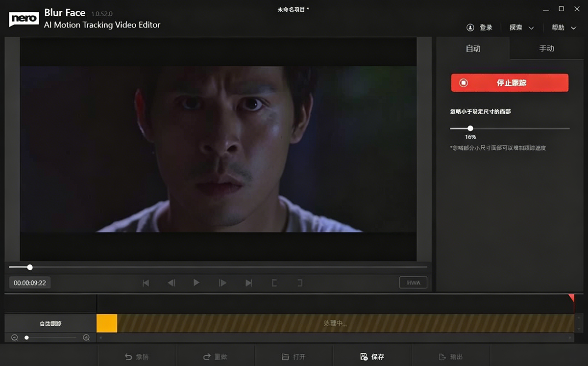Image resolution: width=588 pixels, height=366 pixels.
Task: Step back one frame
Action: [171, 283]
